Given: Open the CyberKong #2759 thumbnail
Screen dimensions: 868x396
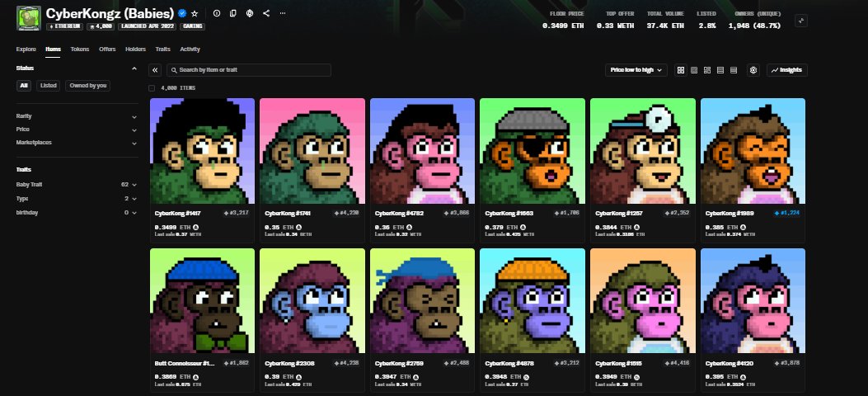Looking at the screenshot, I should [x=422, y=301].
